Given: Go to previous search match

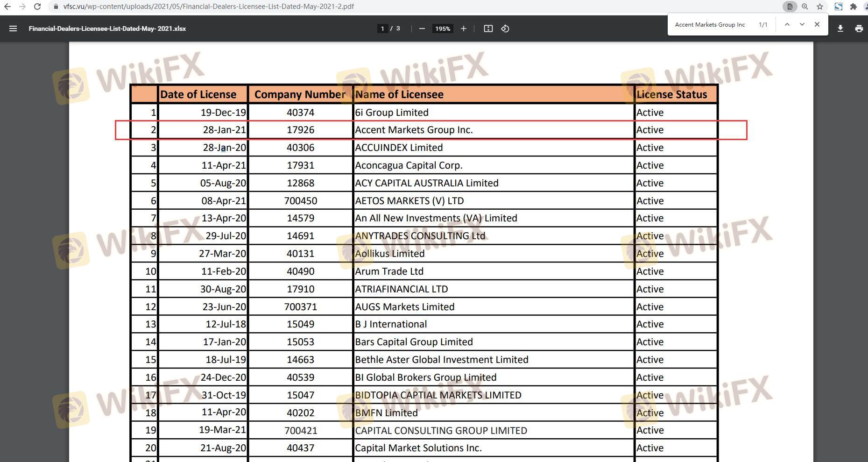Looking at the screenshot, I should [x=787, y=24].
